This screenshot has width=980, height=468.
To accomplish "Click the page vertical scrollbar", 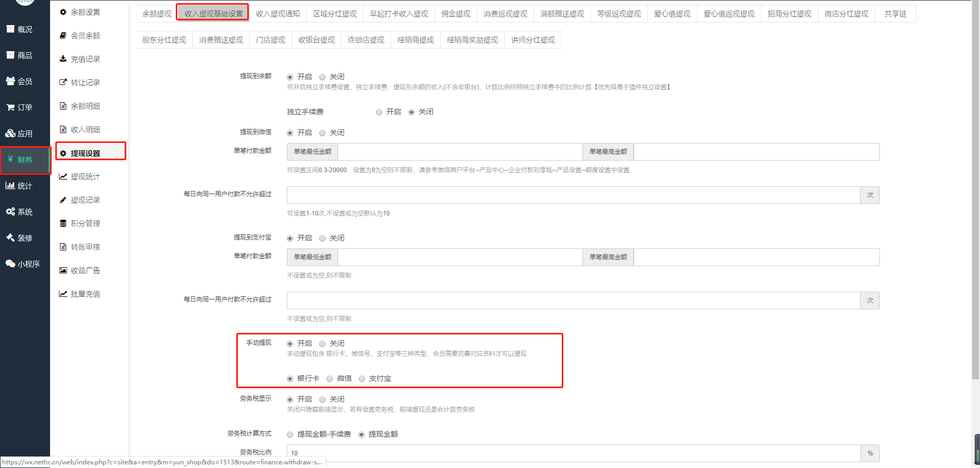I will [975, 189].
